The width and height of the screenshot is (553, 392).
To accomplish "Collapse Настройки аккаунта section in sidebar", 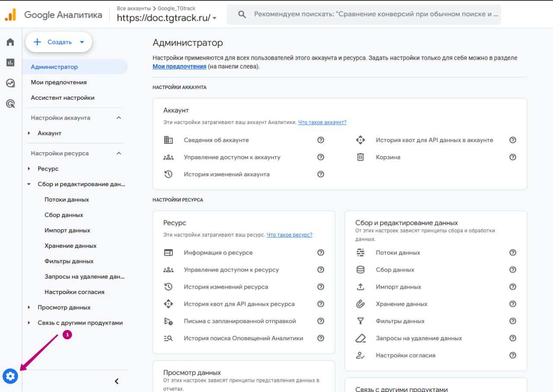I will coord(119,118).
